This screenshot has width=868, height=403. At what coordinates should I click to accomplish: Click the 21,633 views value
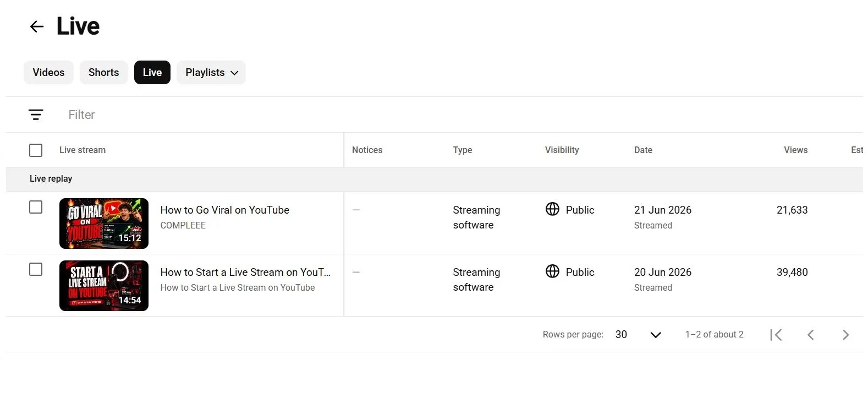[x=792, y=210]
